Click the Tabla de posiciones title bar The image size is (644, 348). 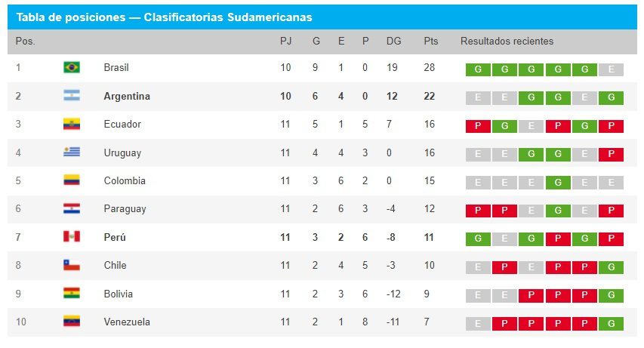[x=322, y=17]
